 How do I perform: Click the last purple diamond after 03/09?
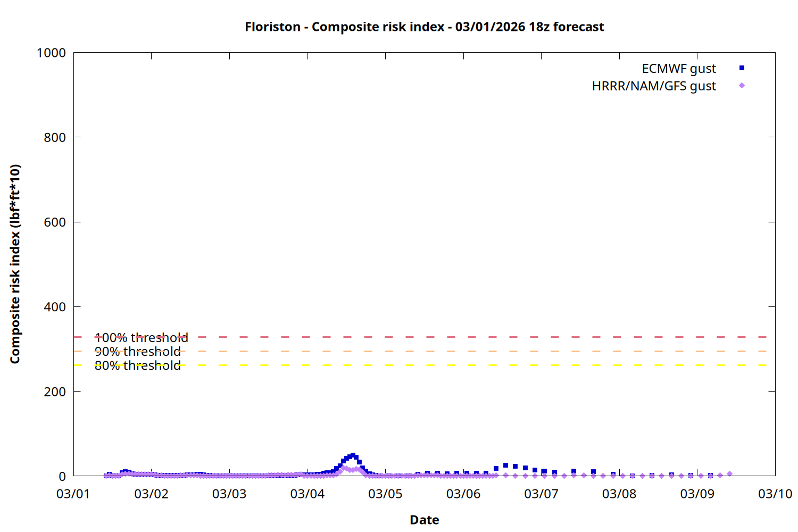(x=729, y=473)
